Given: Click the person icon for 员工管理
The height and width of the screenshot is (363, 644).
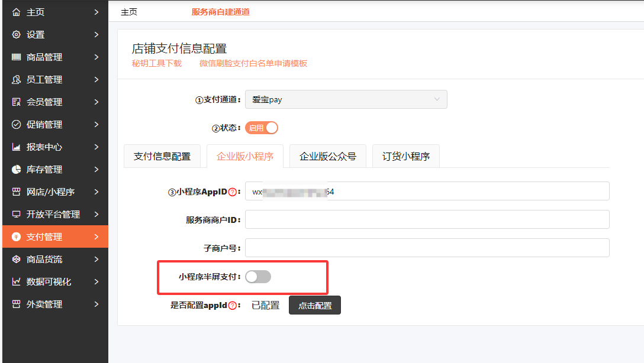Looking at the screenshot, I should pyautogui.click(x=17, y=80).
